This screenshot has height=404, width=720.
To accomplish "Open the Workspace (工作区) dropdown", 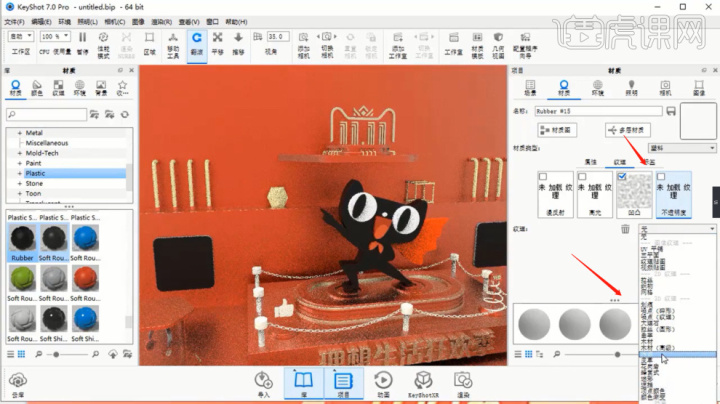I will (x=21, y=36).
